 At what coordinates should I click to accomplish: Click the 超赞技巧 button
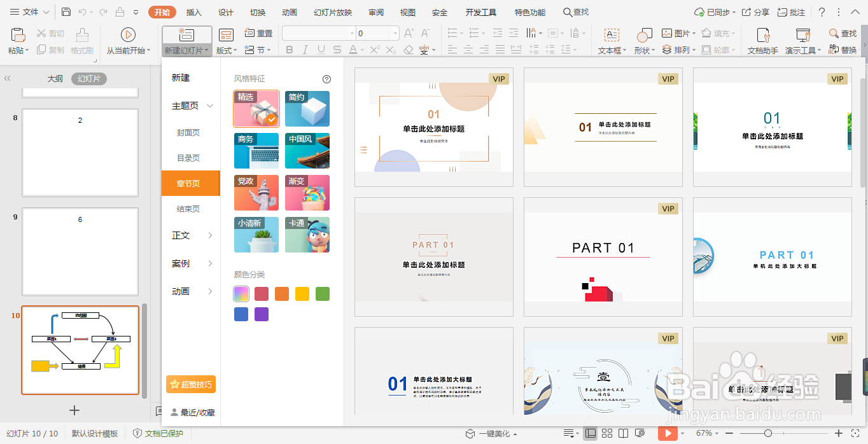tap(190, 384)
